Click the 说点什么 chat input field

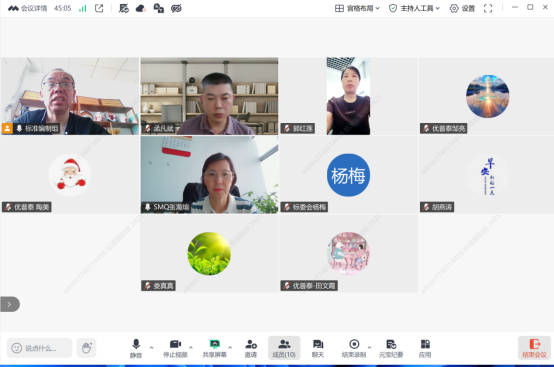(40, 348)
